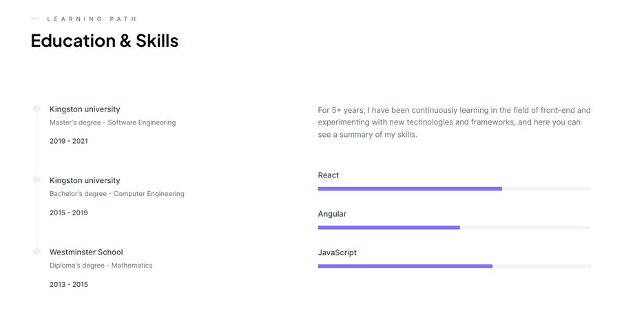644x315 pixels.
Task: Click the Angular skill label
Action: [x=332, y=214]
